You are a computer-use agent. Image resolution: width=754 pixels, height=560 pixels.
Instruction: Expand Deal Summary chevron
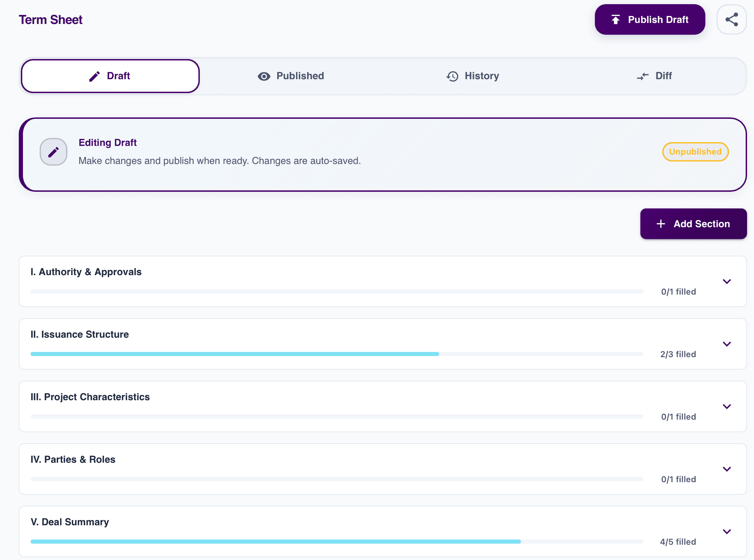pyautogui.click(x=727, y=532)
